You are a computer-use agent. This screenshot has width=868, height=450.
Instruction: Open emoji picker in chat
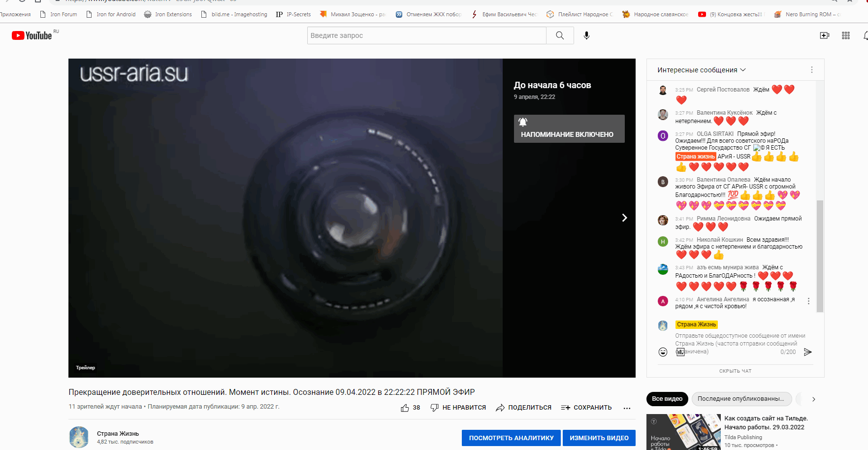[663, 352]
